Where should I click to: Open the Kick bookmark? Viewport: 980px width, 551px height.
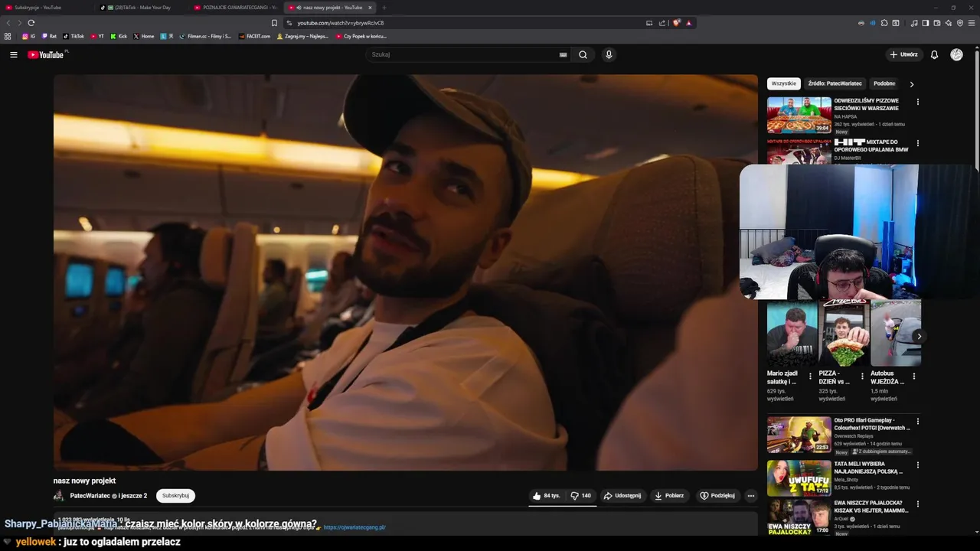tap(119, 36)
